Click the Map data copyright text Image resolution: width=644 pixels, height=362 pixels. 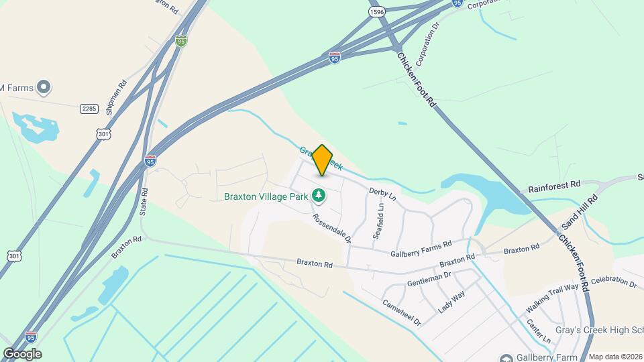pos(616,357)
